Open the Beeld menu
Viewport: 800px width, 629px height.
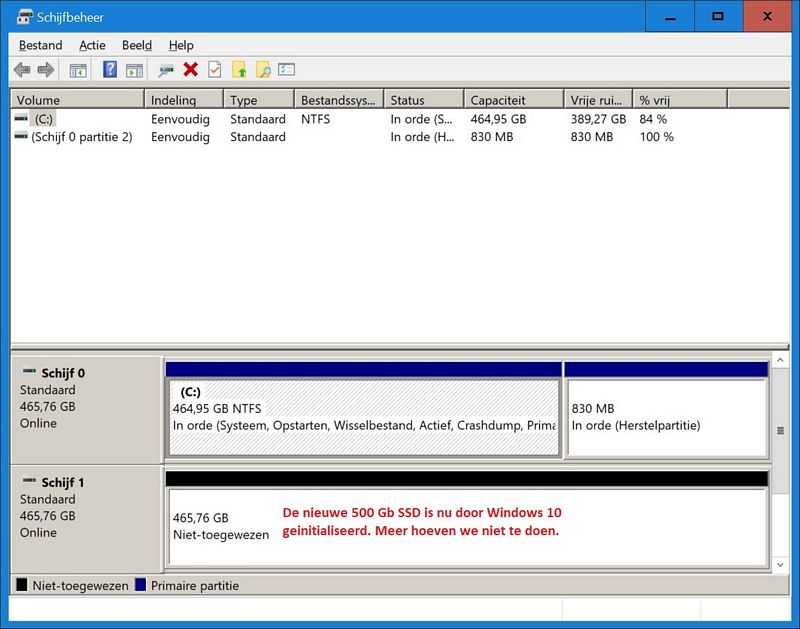[x=137, y=45]
